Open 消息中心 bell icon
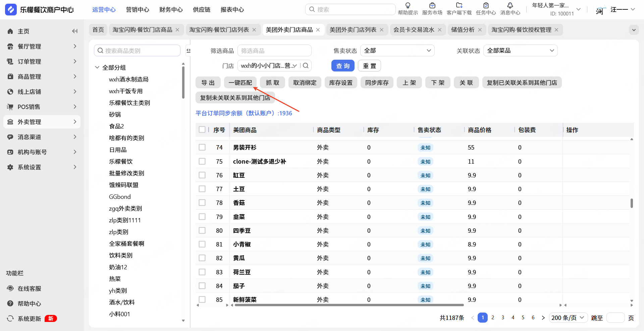644x331 pixels. click(510, 6)
